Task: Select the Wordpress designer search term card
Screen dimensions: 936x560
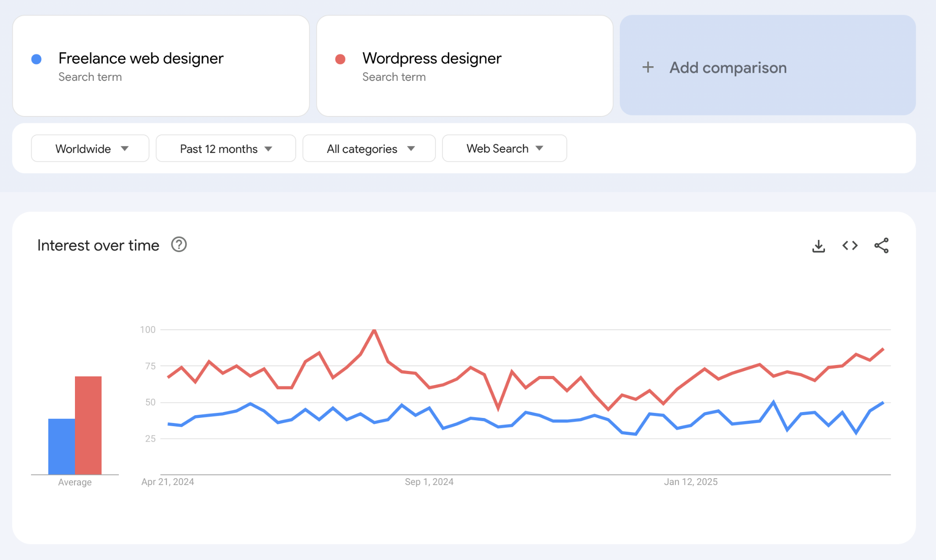Action: click(464, 65)
